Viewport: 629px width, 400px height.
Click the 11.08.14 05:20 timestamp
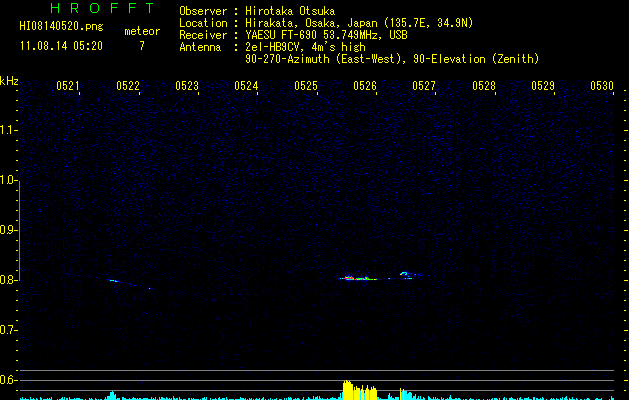(61, 46)
